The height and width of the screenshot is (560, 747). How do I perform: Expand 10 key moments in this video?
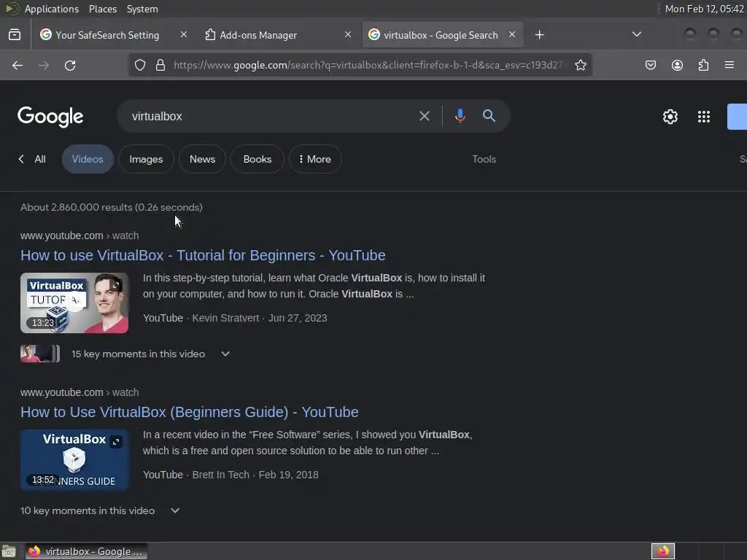(x=175, y=510)
